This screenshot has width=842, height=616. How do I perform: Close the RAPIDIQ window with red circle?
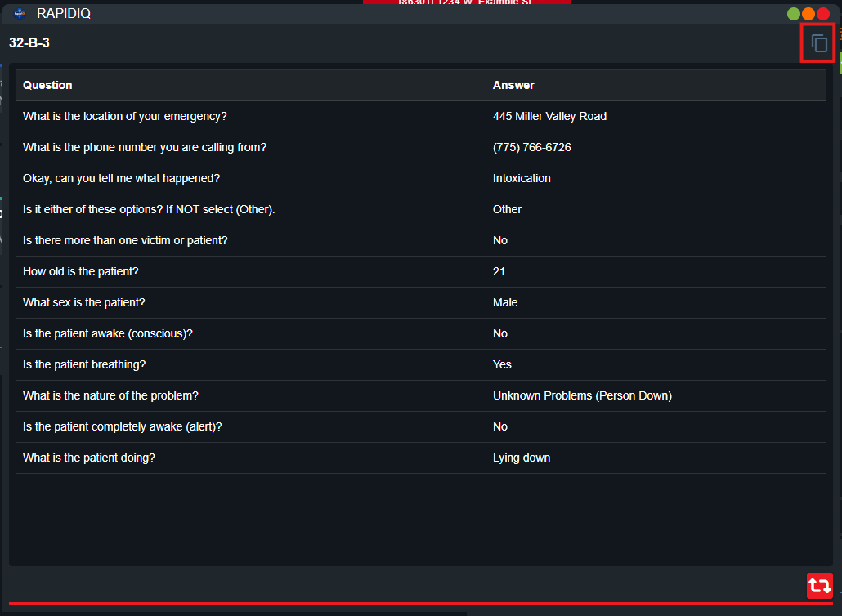point(823,14)
